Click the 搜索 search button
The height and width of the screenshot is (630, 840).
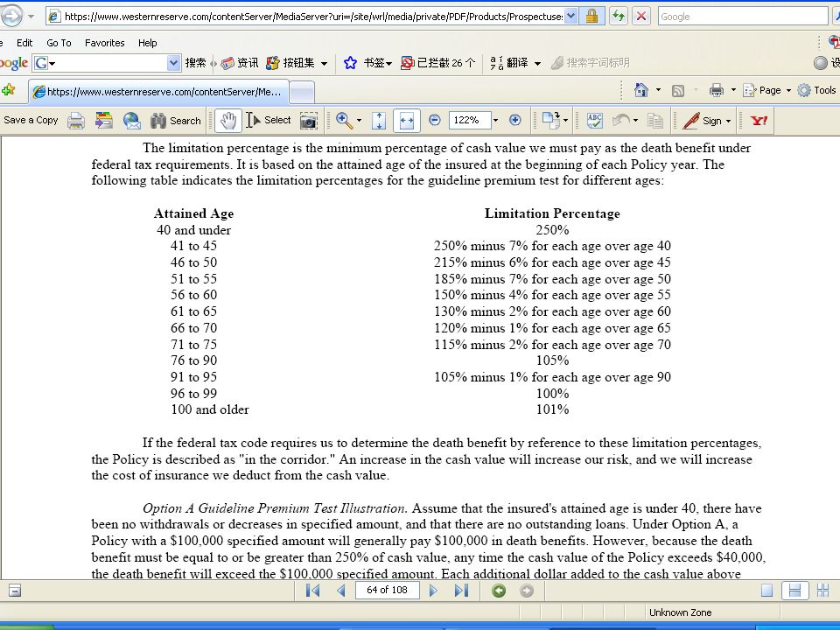pos(195,63)
